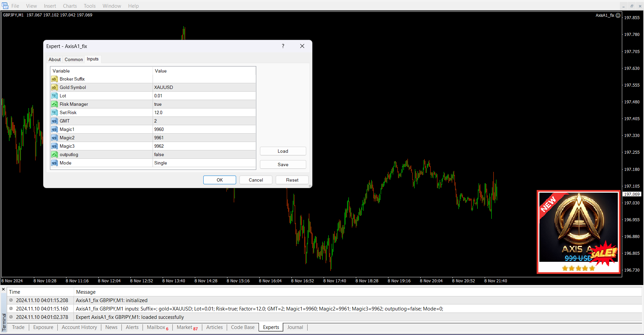Open the Journal tab in Terminal
Image resolution: width=644 pixels, height=335 pixels.
[x=295, y=327]
